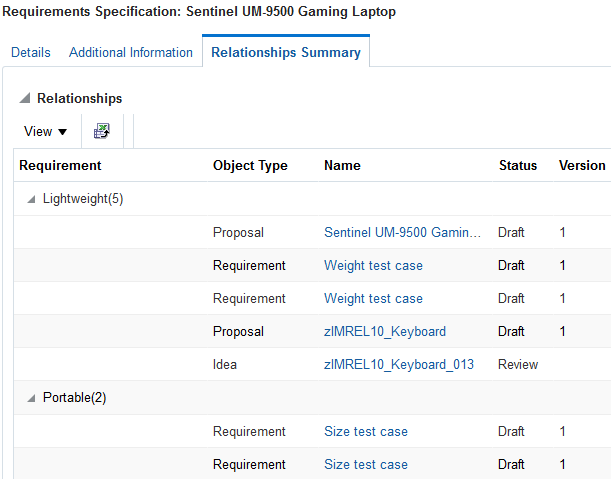Open the View dropdown menu

point(46,131)
